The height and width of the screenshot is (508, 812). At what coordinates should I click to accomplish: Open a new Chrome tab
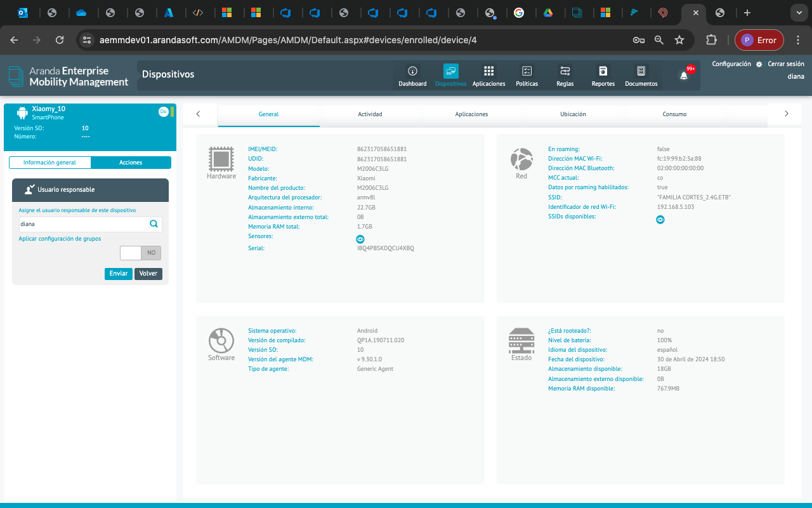pyautogui.click(x=747, y=13)
